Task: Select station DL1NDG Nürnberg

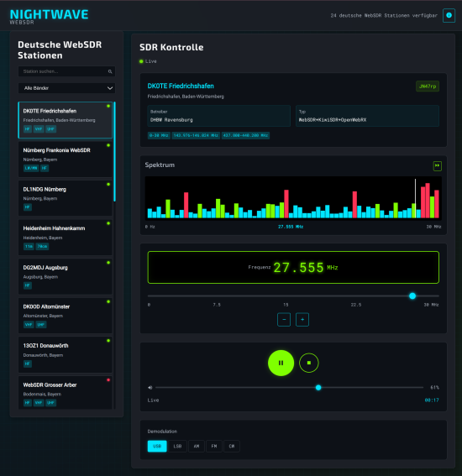Action: coord(66,198)
